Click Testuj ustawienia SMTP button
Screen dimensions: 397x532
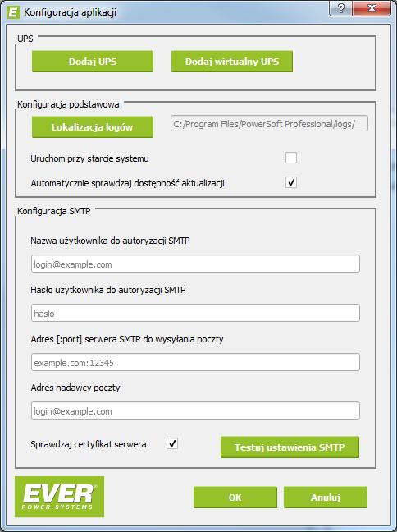[x=290, y=447]
